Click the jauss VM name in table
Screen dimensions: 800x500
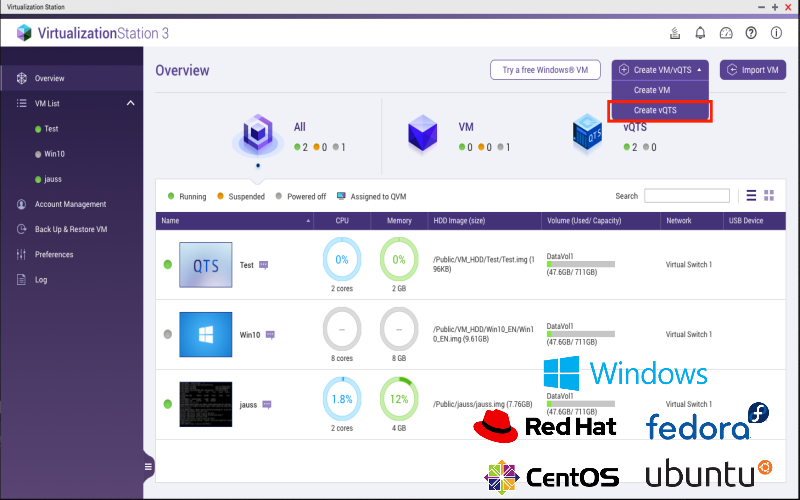point(248,405)
